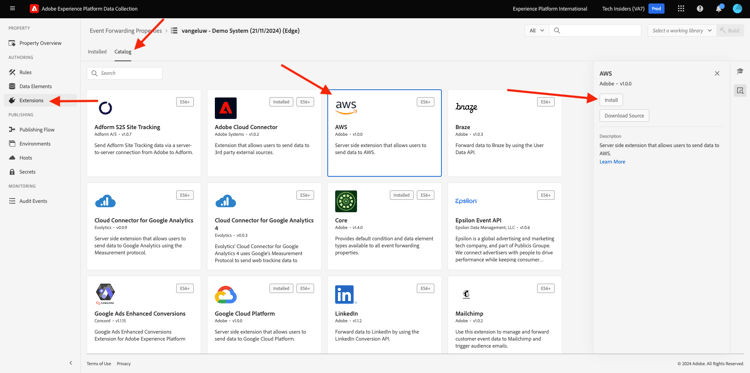Click the AWS card logo
Image resolution: width=750 pixels, height=373 pixels.
(x=346, y=108)
